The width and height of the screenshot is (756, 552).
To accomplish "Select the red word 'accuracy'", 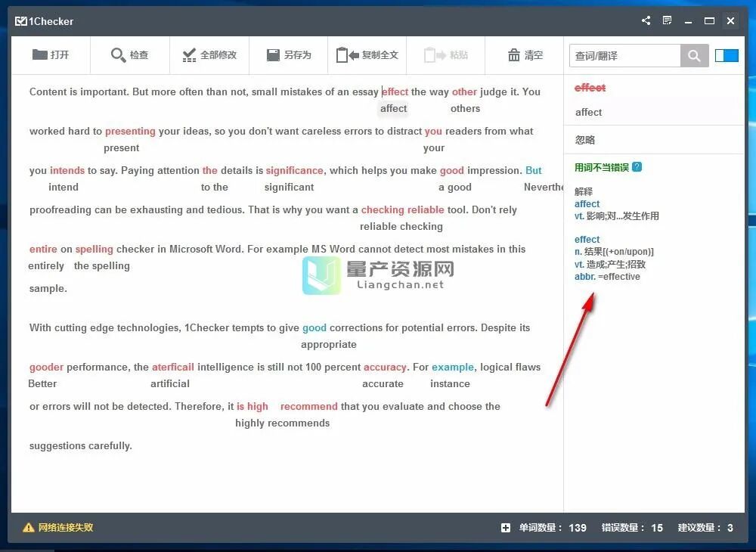I will click(x=385, y=367).
